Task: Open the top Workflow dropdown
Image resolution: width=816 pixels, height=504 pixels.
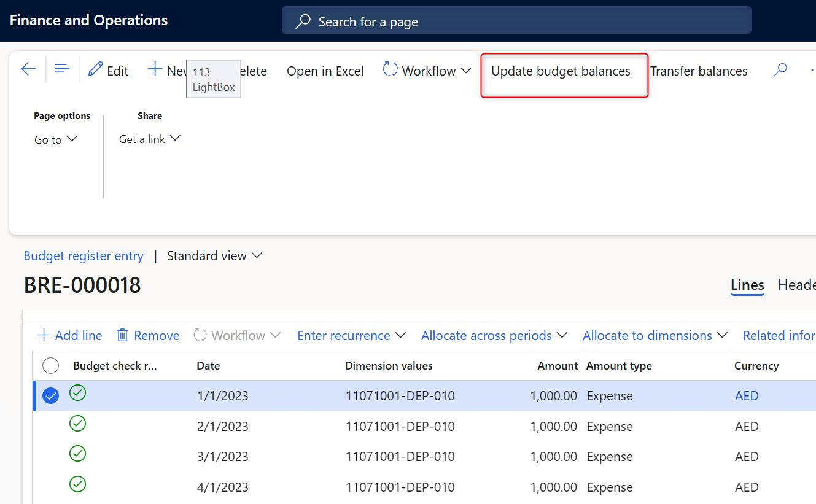Action: coord(427,71)
